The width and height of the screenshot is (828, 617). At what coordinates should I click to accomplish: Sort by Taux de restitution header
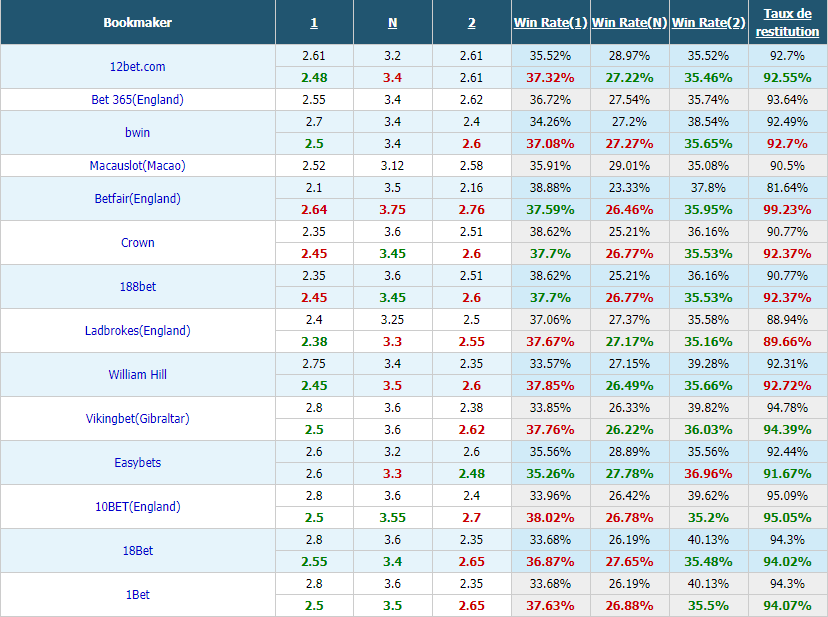(787, 23)
